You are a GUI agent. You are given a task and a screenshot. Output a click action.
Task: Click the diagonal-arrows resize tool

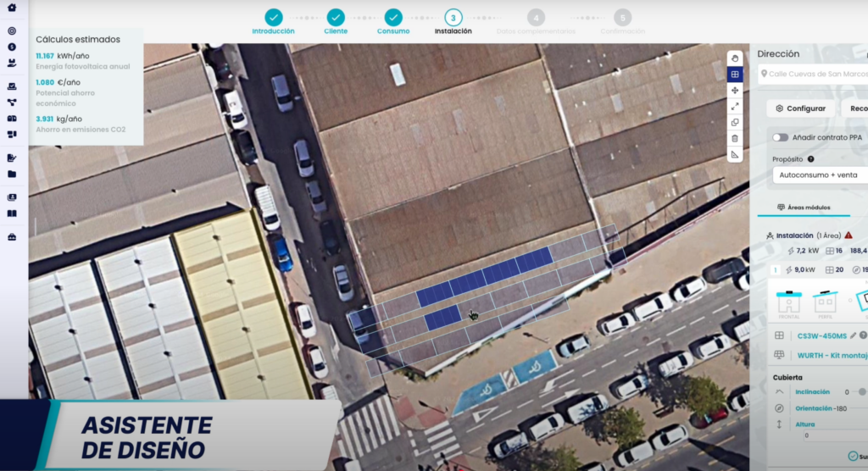coord(735,106)
